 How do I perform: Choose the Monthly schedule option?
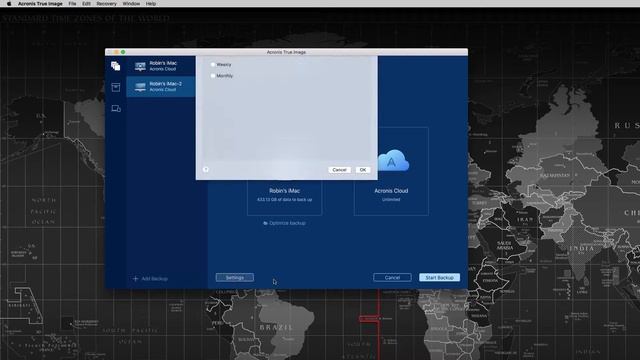pos(213,76)
